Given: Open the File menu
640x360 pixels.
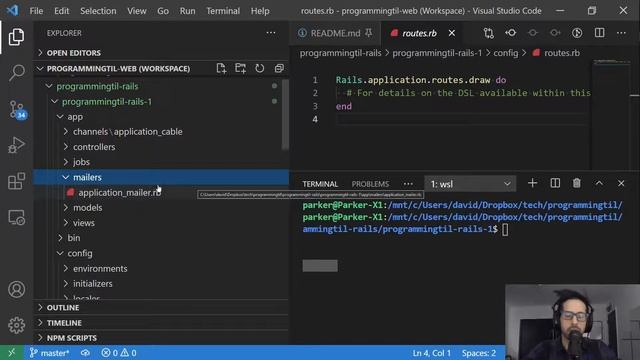Looking at the screenshot, I should [36, 11].
